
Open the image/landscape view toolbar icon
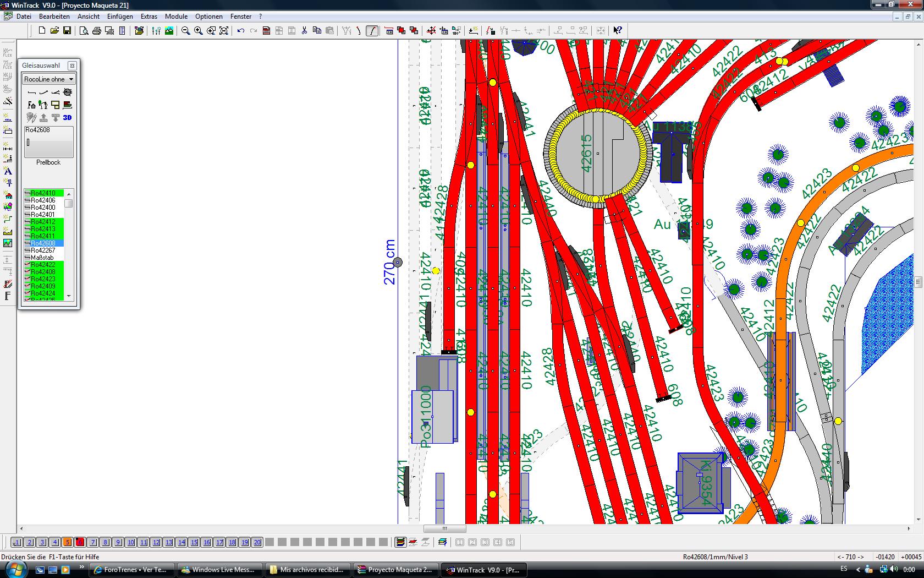tap(169, 31)
